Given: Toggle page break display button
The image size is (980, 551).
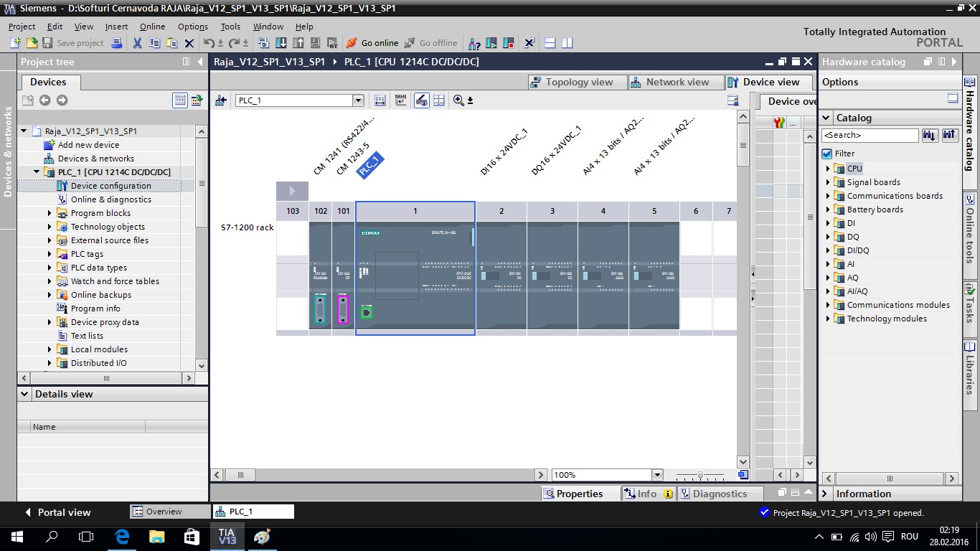Looking at the screenshot, I should pos(439,100).
